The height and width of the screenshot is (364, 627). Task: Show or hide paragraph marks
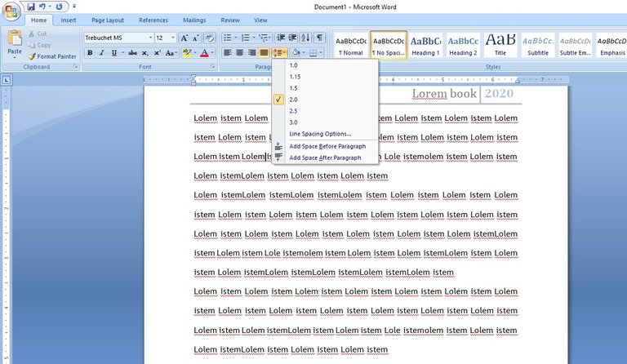coord(319,38)
